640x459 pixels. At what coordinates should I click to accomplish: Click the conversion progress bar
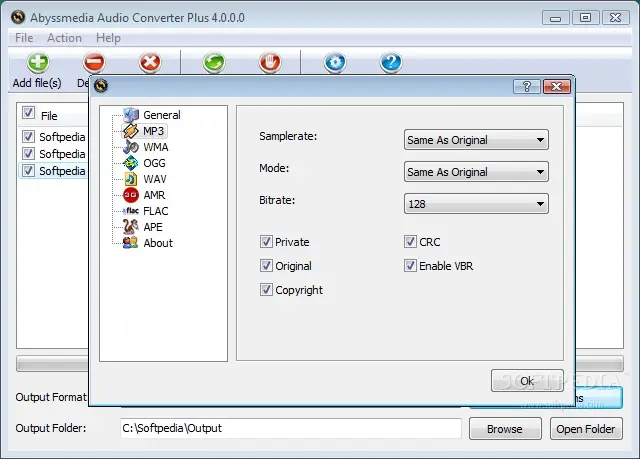[x=320, y=364]
